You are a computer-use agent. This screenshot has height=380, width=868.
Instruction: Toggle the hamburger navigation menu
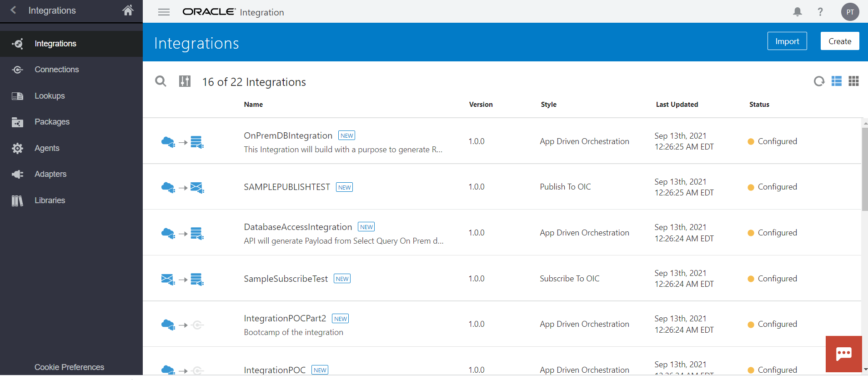click(164, 12)
